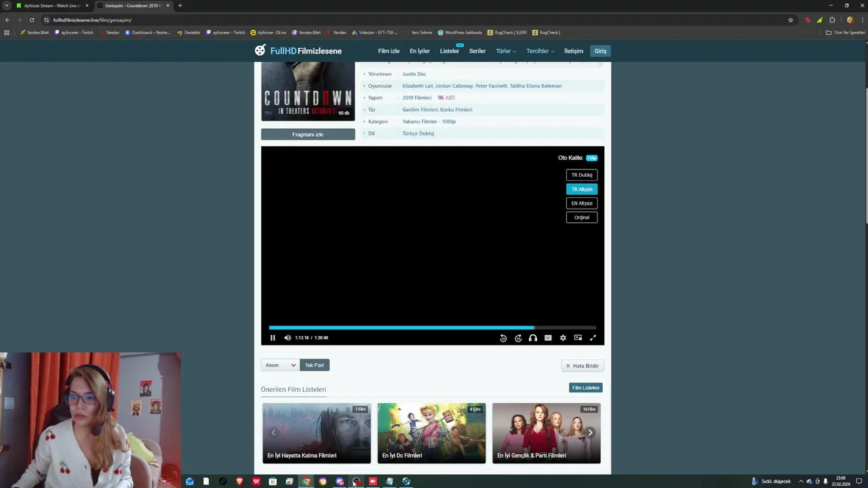Open player settings gear icon
The height and width of the screenshot is (488, 868).
(x=563, y=338)
